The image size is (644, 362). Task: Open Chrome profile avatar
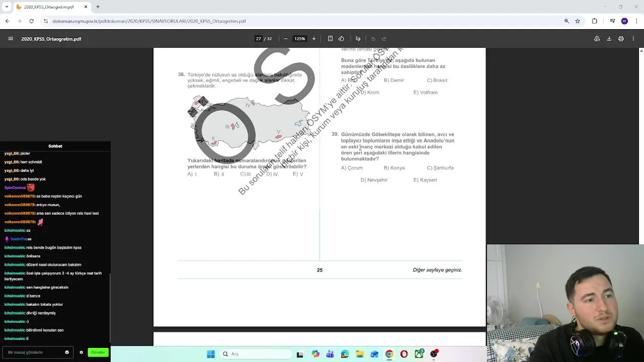[624, 21]
